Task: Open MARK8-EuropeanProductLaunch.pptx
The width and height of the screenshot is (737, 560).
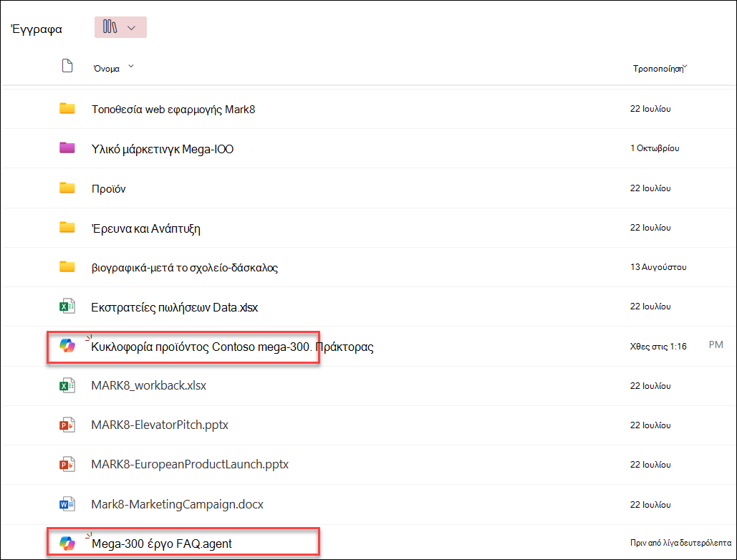Action: coord(190,465)
